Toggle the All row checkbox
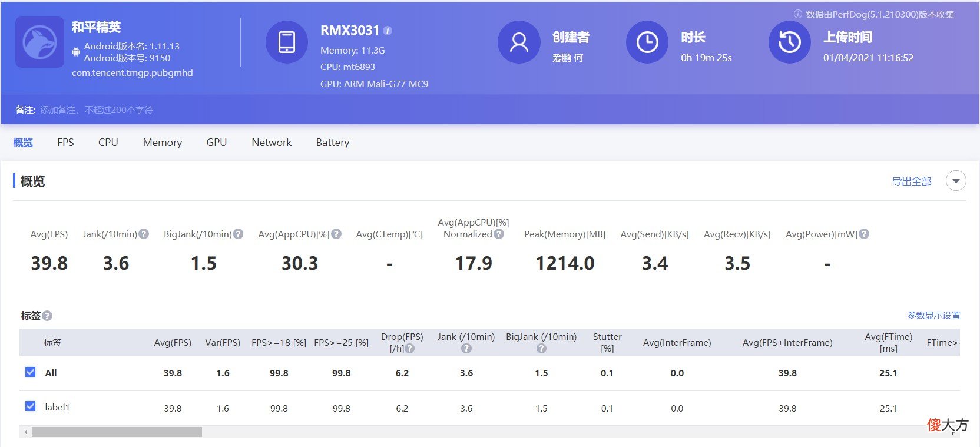Viewport: 980px width, 447px height. (31, 372)
